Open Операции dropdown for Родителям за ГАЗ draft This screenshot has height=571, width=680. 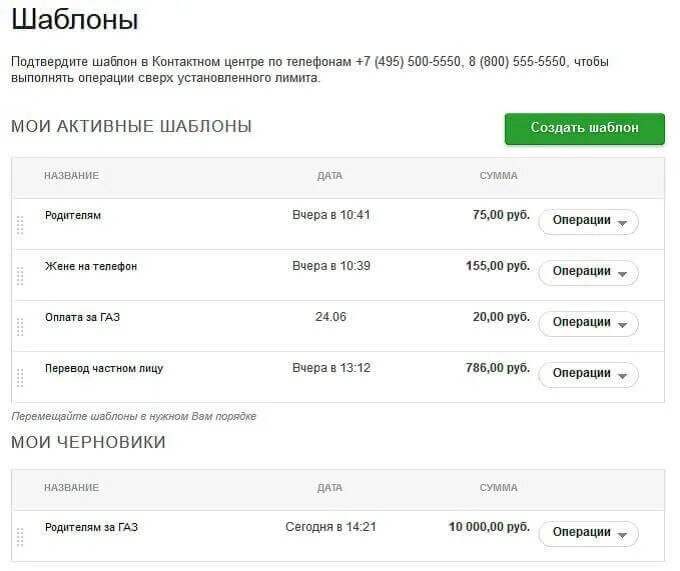click(x=588, y=534)
